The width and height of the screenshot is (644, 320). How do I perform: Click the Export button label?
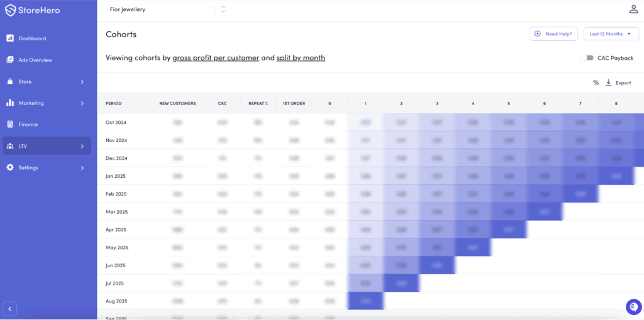tap(623, 83)
